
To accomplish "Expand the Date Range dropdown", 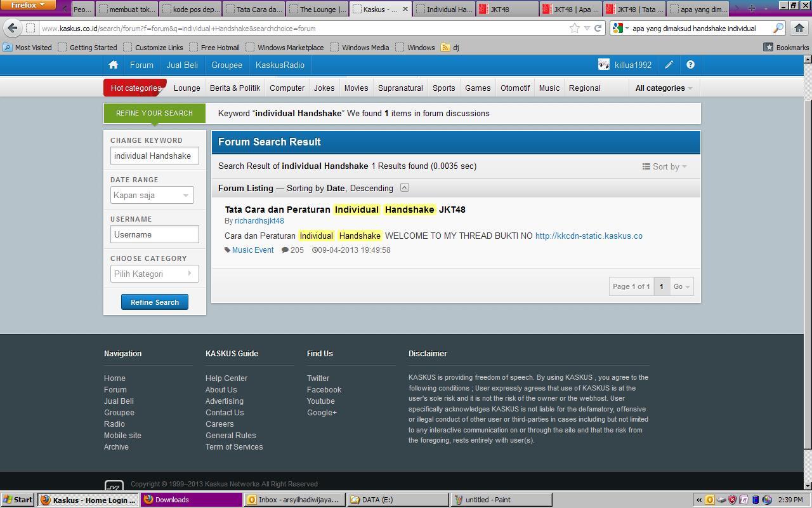I will click(x=152, y=195).
